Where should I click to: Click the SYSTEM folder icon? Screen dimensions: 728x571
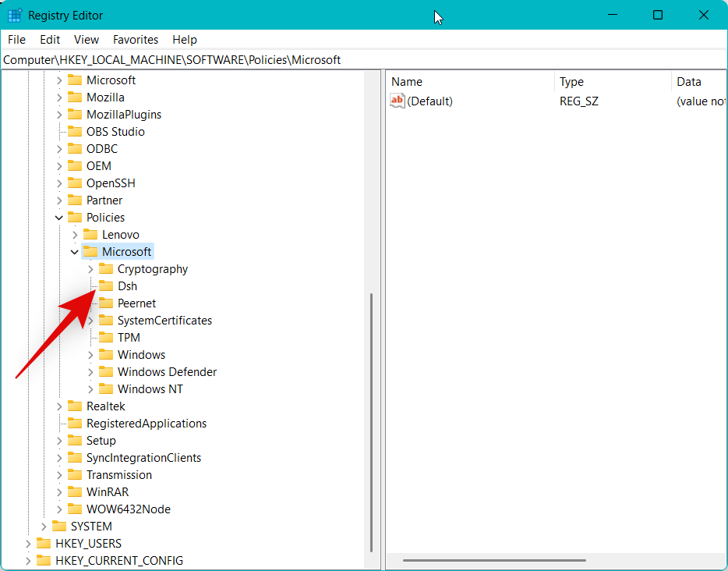pyautogui.click(x=59, y=526)
